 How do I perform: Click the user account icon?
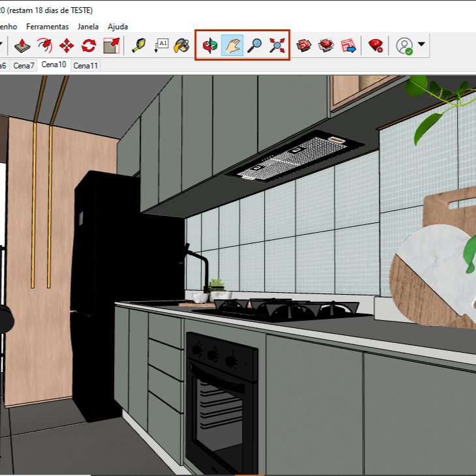coord(404,46)
